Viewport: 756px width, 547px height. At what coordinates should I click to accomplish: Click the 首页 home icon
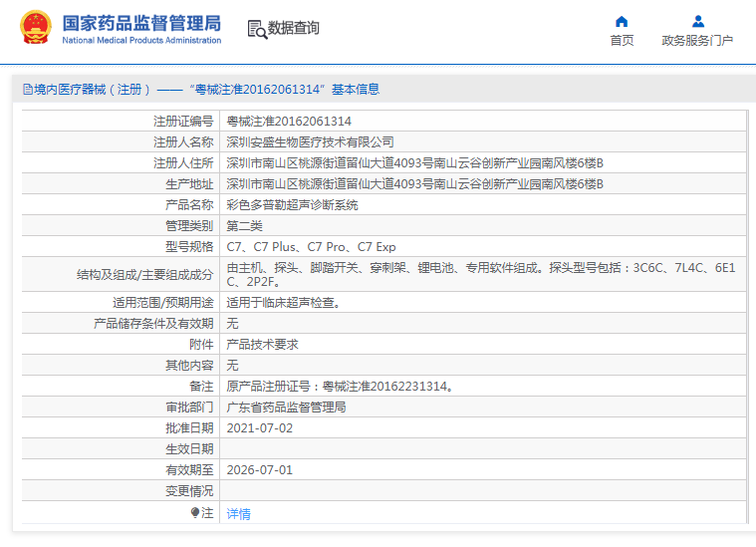(622, 21)
